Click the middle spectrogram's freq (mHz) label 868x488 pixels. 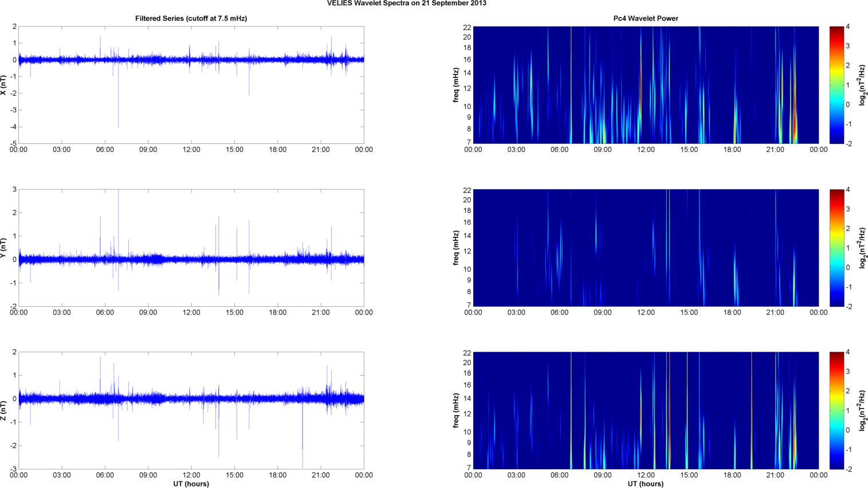pos(456,248)
